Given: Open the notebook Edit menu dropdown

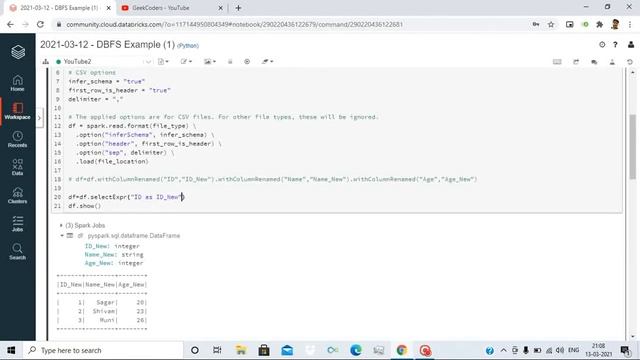Looking at the screenshot, I should click(x=186, y=62).
